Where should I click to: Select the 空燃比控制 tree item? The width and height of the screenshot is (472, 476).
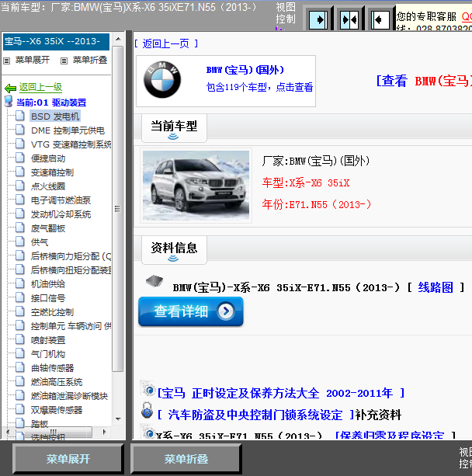(x=52, y=312)
